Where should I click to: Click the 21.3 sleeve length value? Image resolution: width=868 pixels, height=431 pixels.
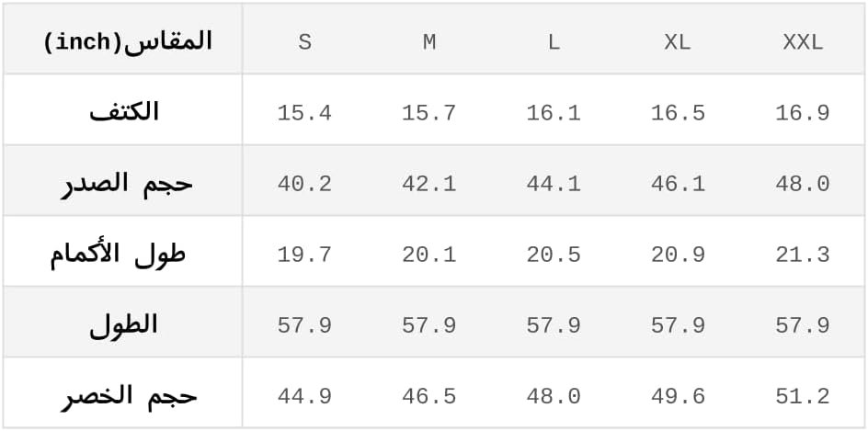point(803,255)
